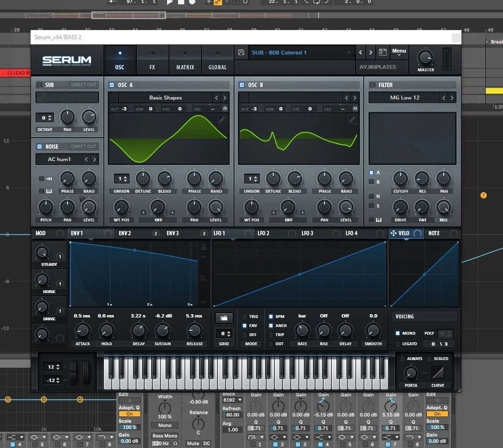Click the Master volume knob
This screenshot has width=503, height=448.
coord(425,58)
